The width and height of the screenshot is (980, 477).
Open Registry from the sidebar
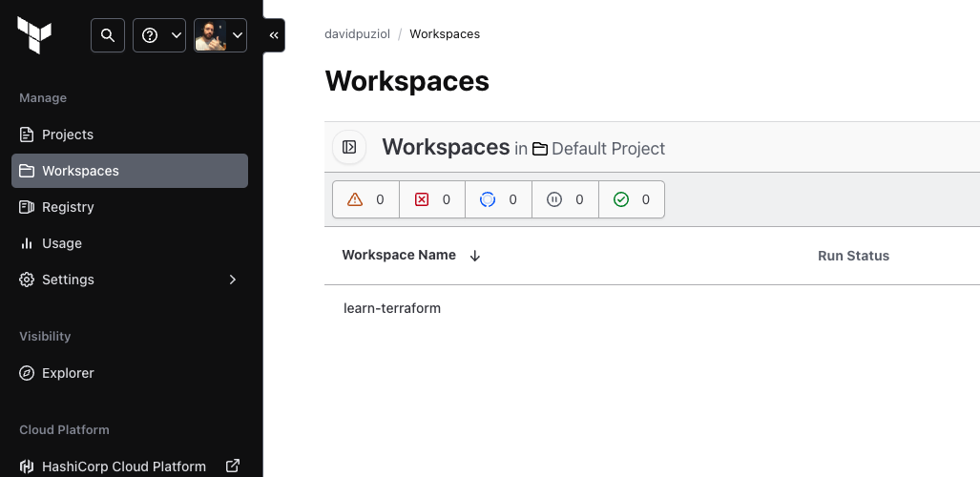(68, 207)
